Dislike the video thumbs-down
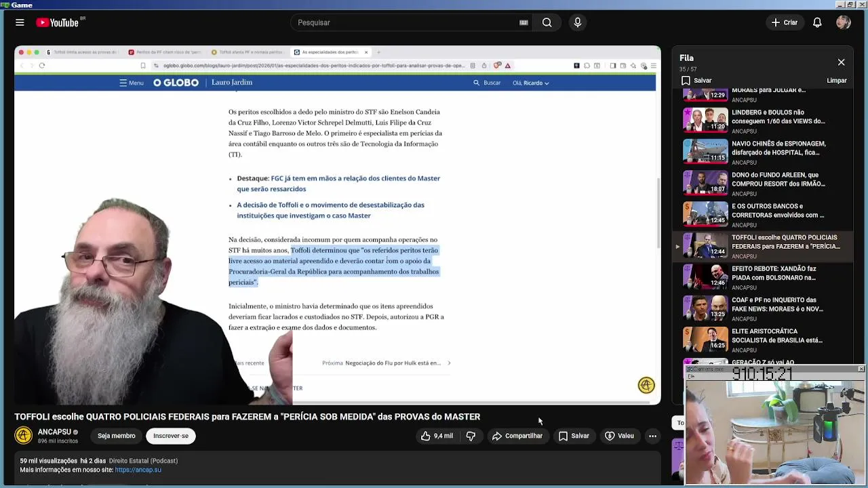 coord(471,436)
